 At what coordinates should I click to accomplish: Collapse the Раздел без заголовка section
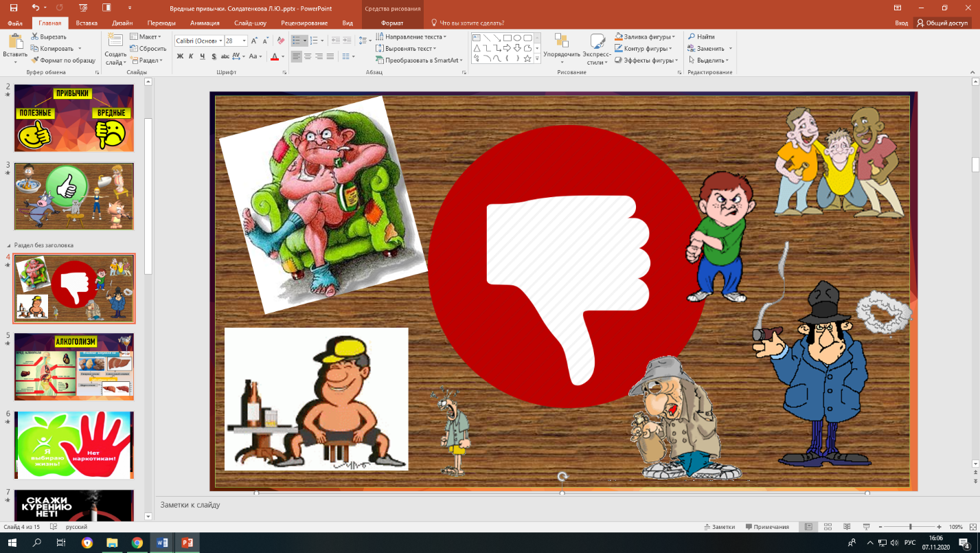(10, 245)
